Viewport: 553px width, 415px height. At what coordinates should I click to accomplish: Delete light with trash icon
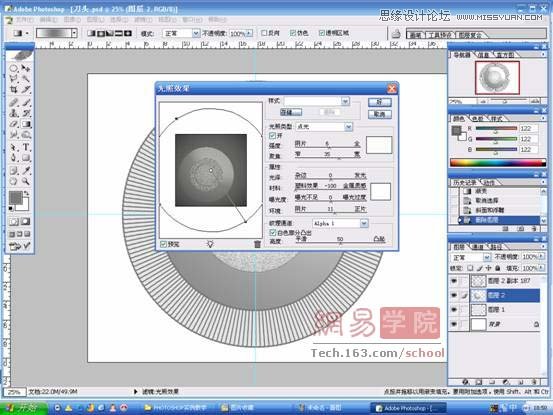click(257, 244)
